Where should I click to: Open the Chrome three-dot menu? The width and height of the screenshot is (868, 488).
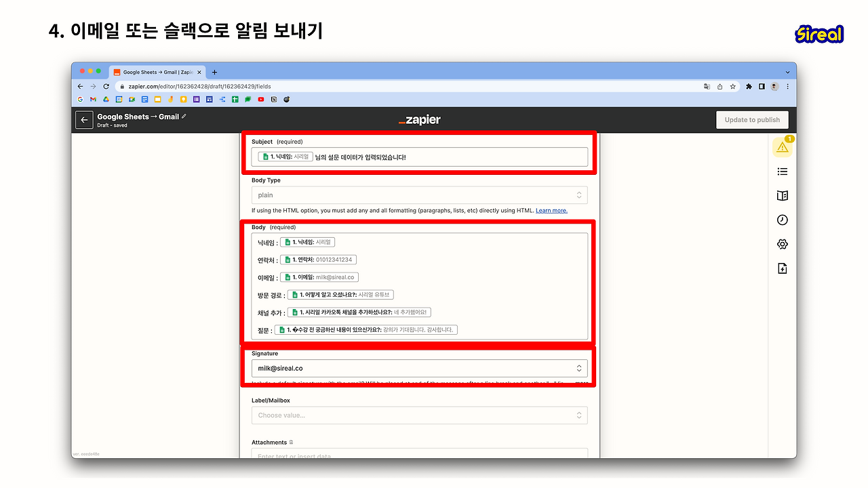click(787, 87)
